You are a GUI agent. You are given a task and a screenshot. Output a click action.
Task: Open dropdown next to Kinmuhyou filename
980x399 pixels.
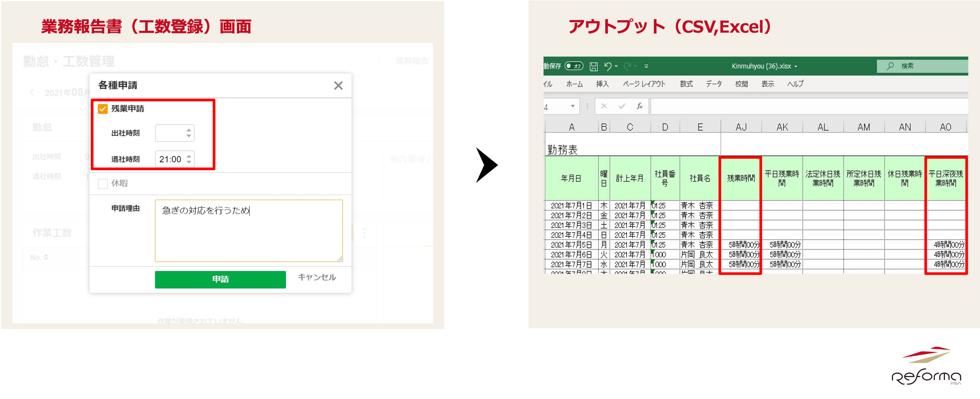tap(796, 66)
